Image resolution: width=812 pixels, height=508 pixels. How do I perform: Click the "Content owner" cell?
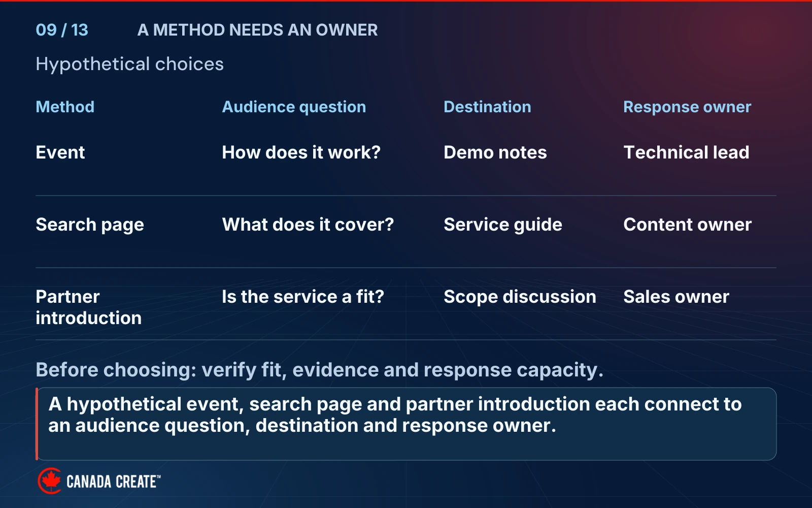coord(688,225)
